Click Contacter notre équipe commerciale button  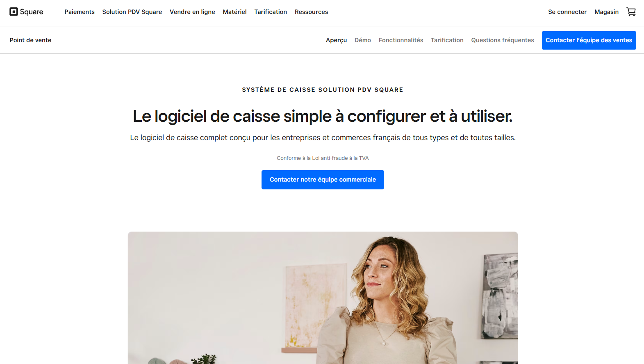323,180
